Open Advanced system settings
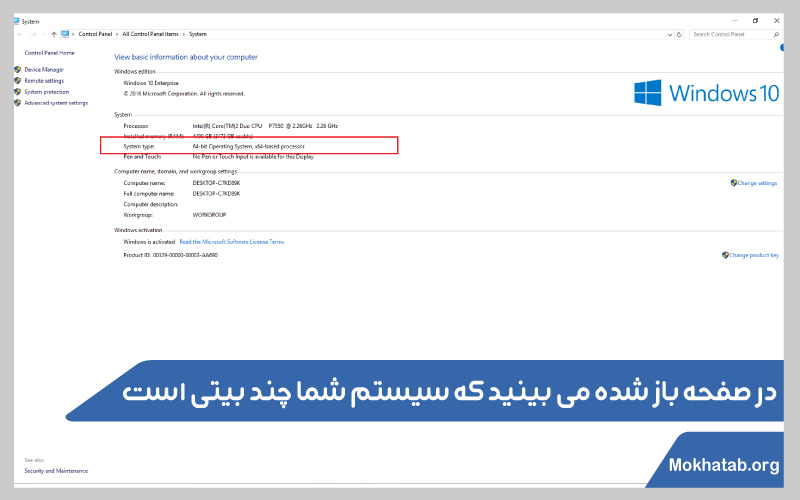The width and height of the screenshot is (800, 500). tap(56, 103)
